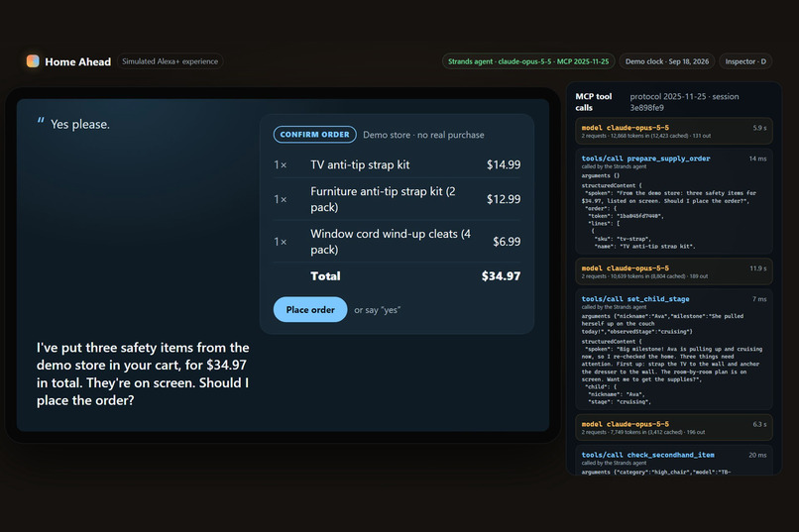The image size is (799, 532).
Task: Click the 14 ms duration label
Action: [x=757, y=159]
